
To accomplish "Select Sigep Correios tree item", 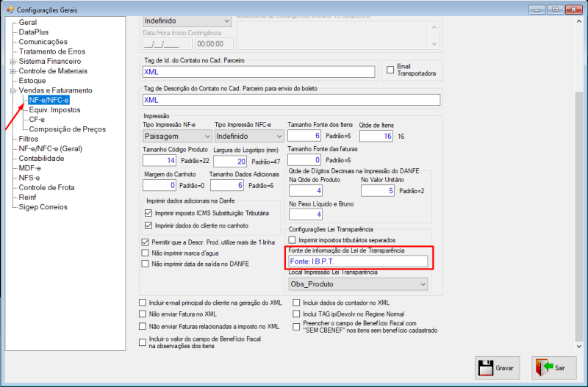I will click(x=43, y=207).
